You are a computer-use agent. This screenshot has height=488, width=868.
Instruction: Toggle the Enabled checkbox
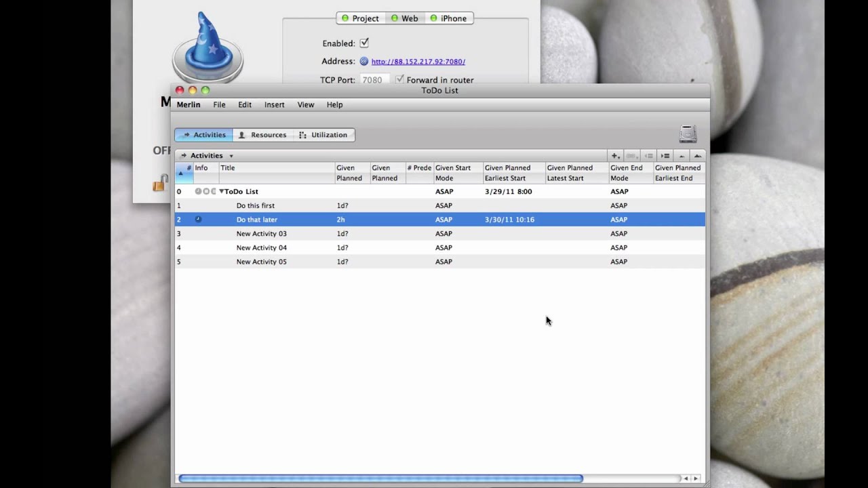pyautogui.click(x=364, y=43)
